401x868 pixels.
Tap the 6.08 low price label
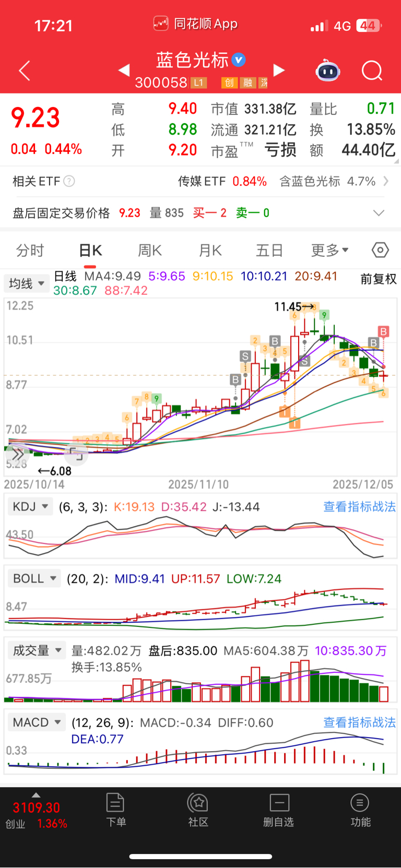point(61,471)
